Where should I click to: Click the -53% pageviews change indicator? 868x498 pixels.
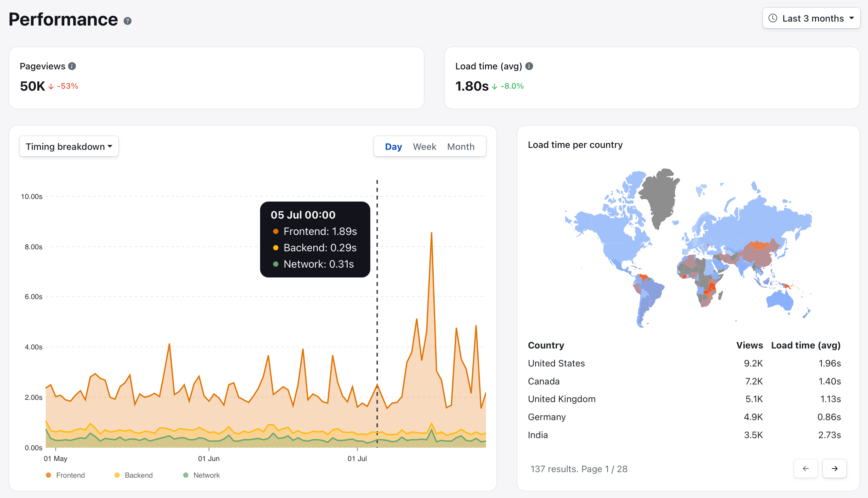(x=63, y=86)
